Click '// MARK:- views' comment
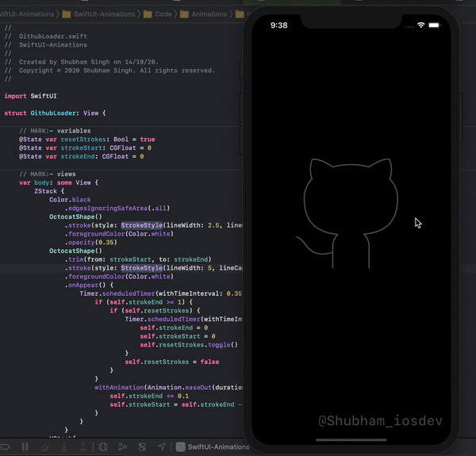The height and width of the screenshot is (456, 476). tap(48, 174)
